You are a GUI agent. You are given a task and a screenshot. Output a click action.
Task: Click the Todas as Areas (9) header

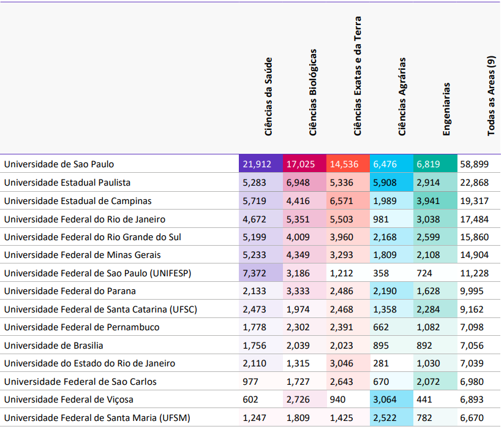pyautogui.click(x=491, y=96)
